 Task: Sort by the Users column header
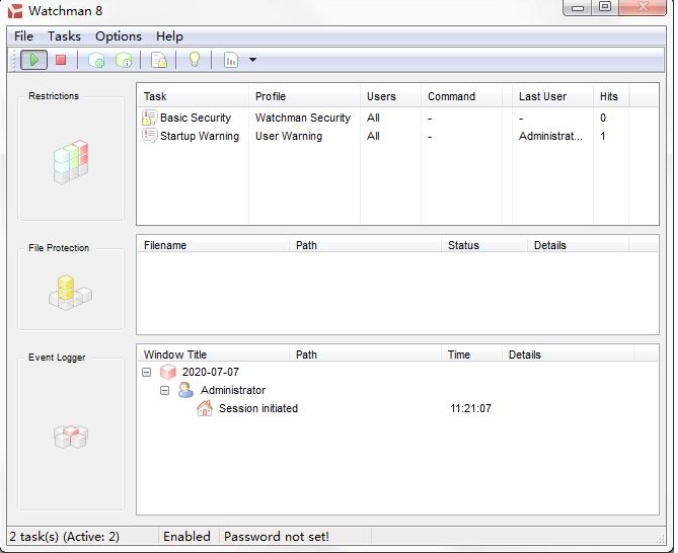pos(391,96)
